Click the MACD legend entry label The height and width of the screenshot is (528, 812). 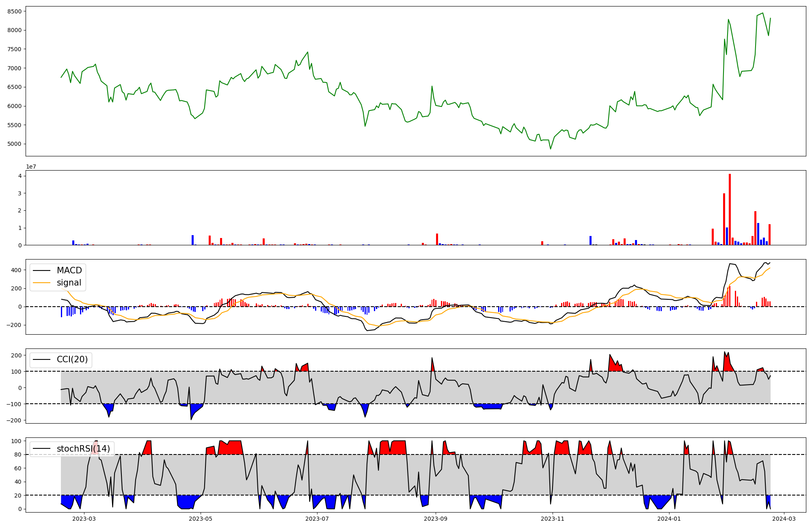[x=69, y=270]
